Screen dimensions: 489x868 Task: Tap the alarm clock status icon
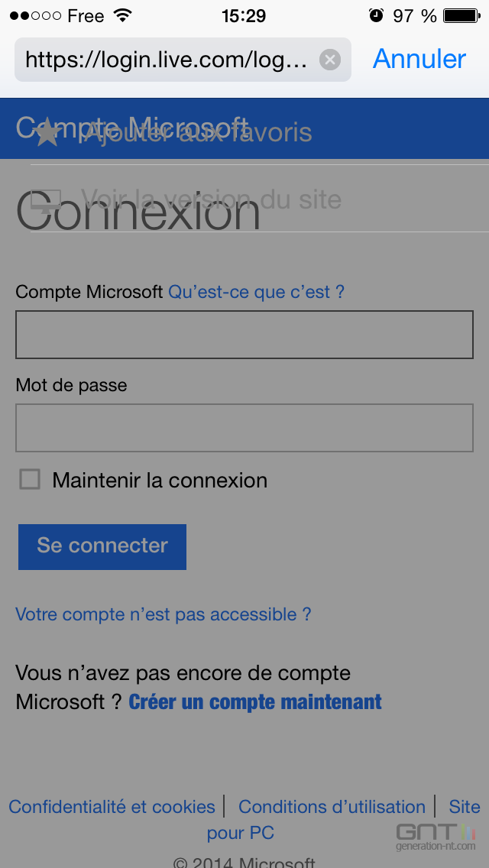click(376, 15)
